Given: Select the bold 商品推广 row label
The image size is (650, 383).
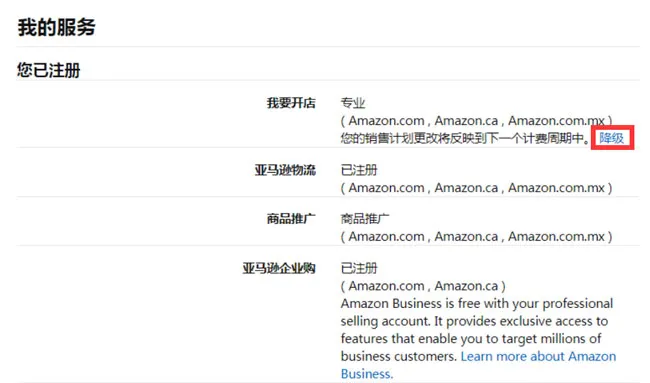Looking at the screenshot, I should (291, 218).
